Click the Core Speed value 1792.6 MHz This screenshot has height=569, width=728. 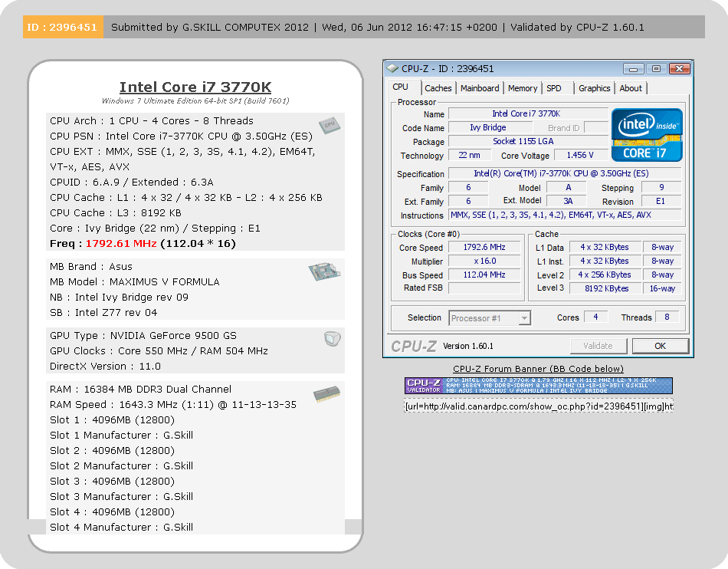pyautogui.click(x=484, y=248)
